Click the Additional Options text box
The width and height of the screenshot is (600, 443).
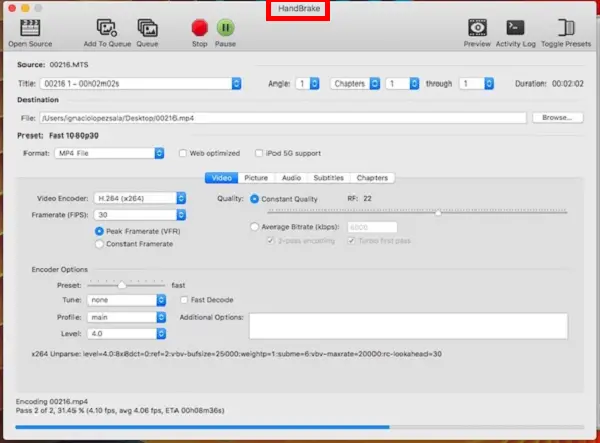click(x=408, y=326)
